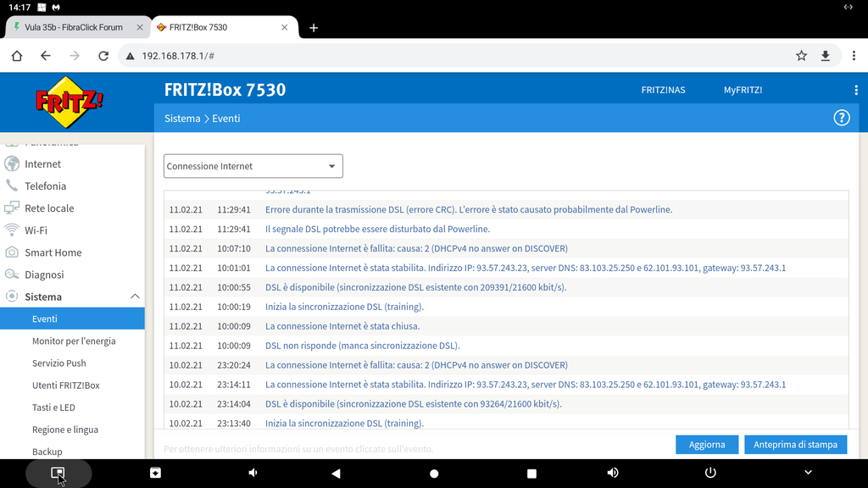Open 23:13:40 event 'Inizia la sincronizzazione DSL'
868x488 pixels.
(x=344, y=424)
